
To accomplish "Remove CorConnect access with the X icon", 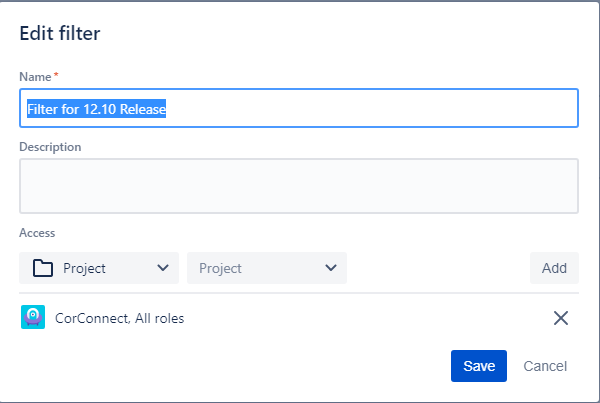I will click(561, 318).
